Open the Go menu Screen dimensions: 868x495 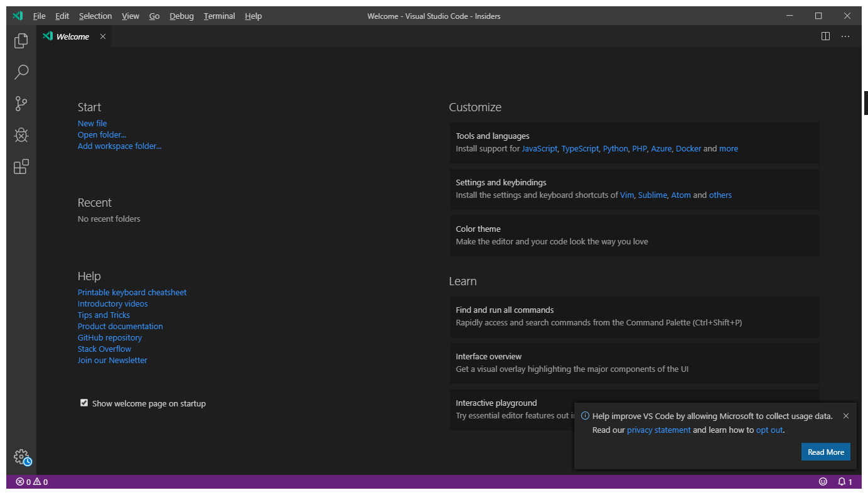154,16
